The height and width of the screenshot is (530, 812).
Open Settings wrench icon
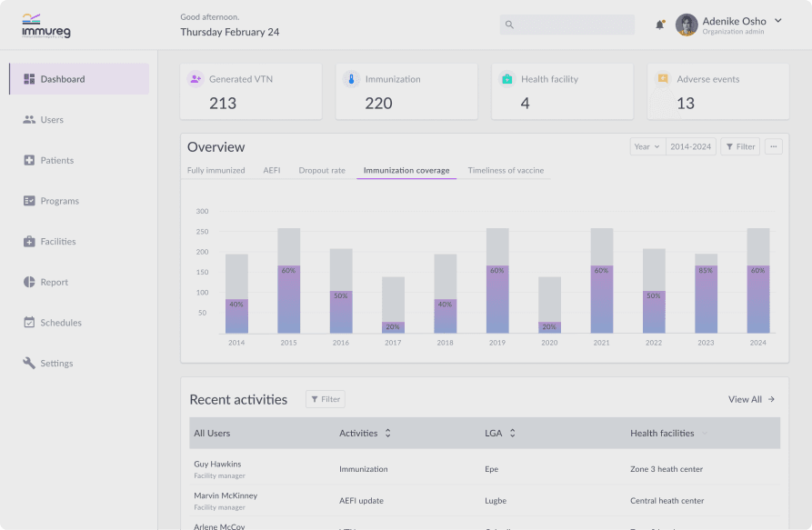[x=29, y=363]
